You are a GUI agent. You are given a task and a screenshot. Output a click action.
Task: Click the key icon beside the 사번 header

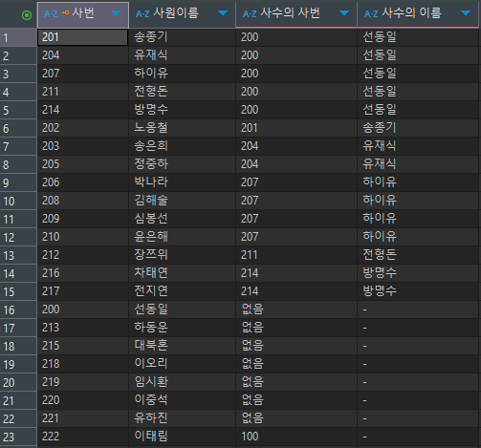(65, 13)
